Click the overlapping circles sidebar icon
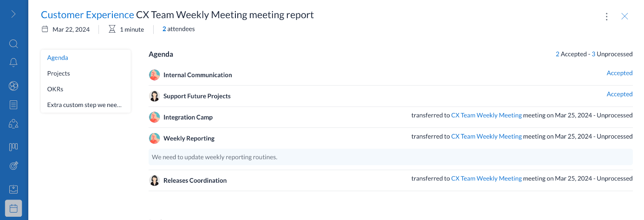Viewport: 644px width, 220px height. point(13,86)
